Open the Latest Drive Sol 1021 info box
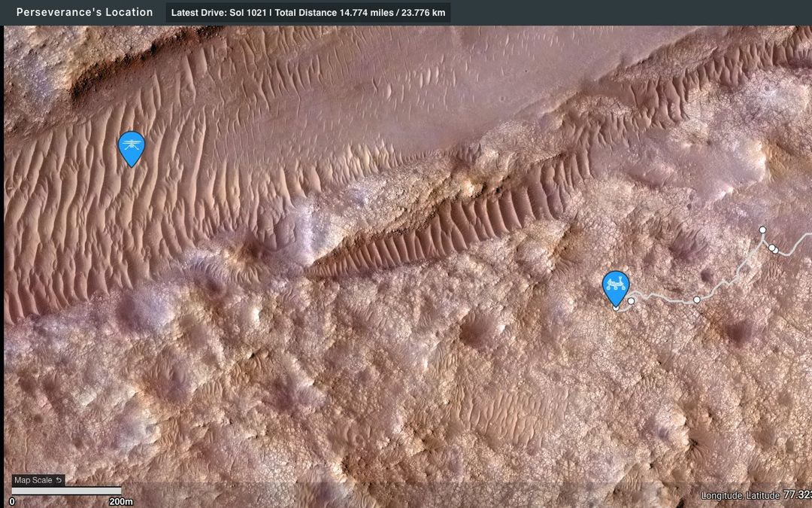Screen dimensions: 812x508 308,13
